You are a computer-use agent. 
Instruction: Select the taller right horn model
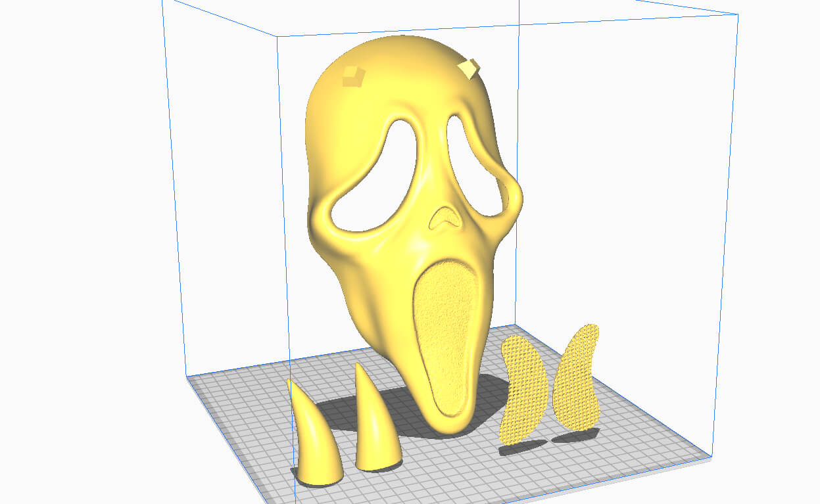375,427
